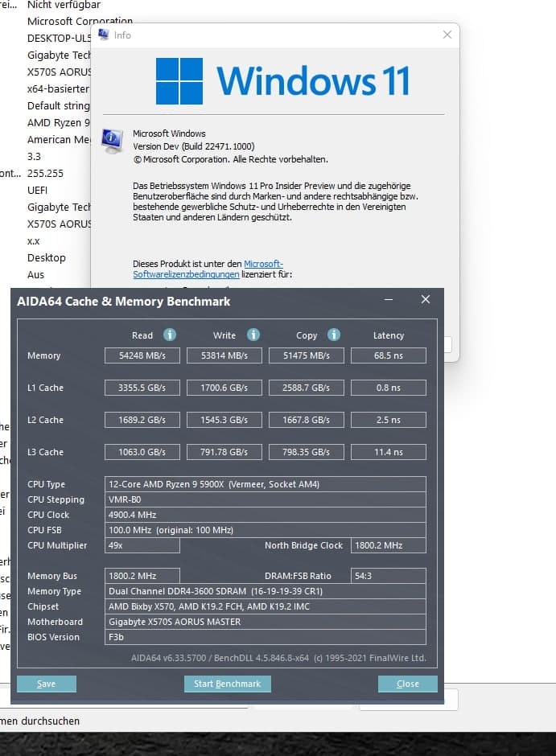Screen dimensions: 556x756
Task: Click the Read info icon
Action: [x=170, y=335]
